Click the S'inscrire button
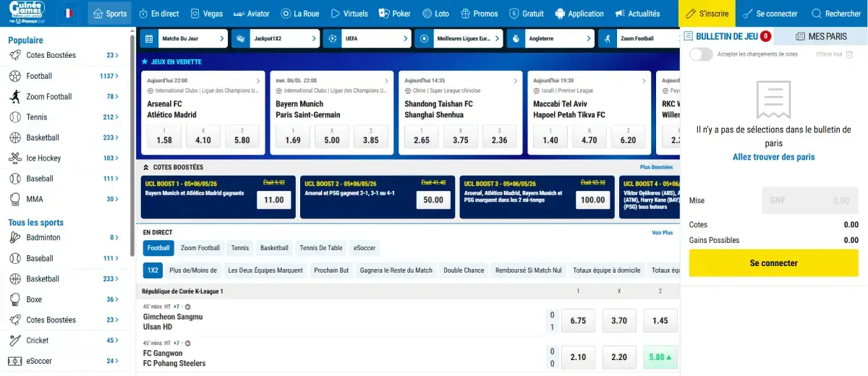The width and height of the screenshot is (868, 376). 707,14
